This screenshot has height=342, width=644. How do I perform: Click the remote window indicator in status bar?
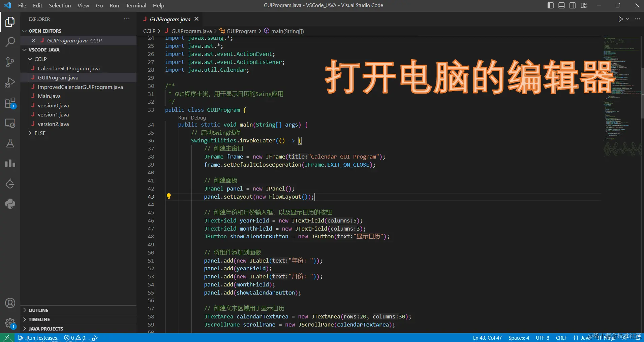pos(7,338)
